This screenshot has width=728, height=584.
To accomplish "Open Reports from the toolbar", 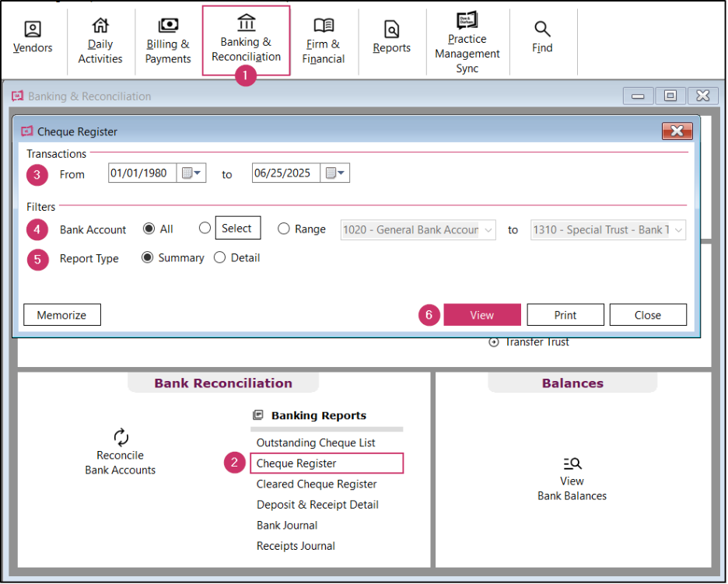I will (x=392, y=37).
